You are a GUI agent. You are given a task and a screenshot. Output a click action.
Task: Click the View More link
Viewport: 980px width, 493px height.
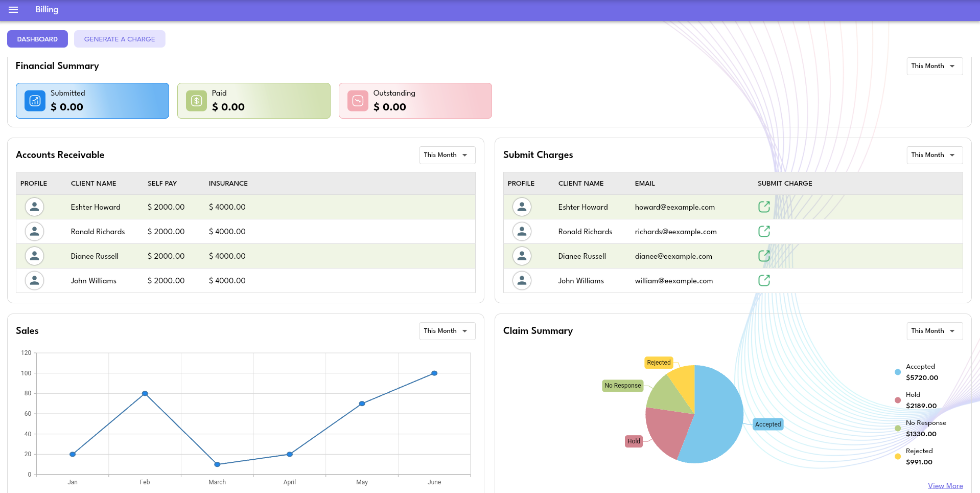point(945,485)
